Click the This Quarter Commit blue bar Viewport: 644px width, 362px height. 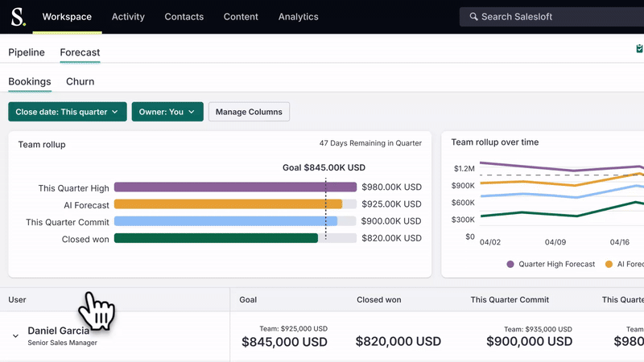(225, 221)
